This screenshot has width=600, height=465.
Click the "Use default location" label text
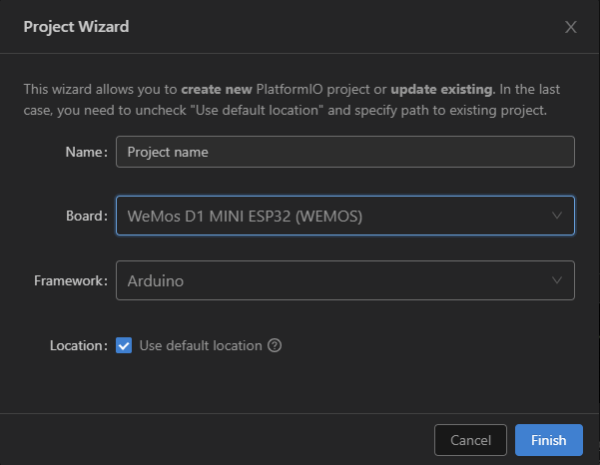200,345
